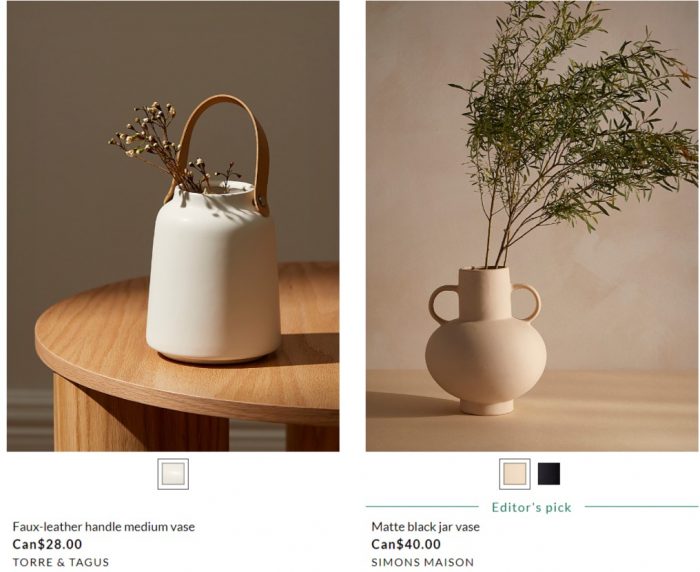The image size is (700, 572).
Task: Click the Can$40.00 price
Action: pyautogui.click(x=406, y=544)
